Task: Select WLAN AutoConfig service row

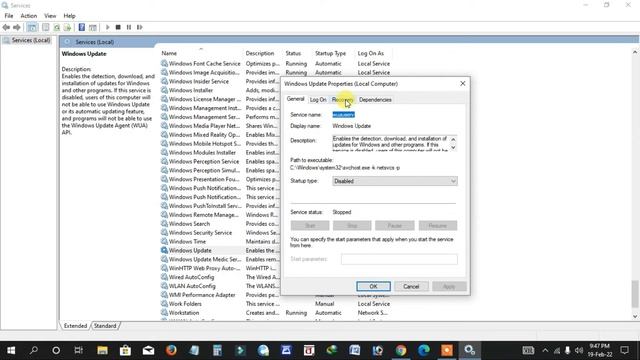Action: point(192,286)
